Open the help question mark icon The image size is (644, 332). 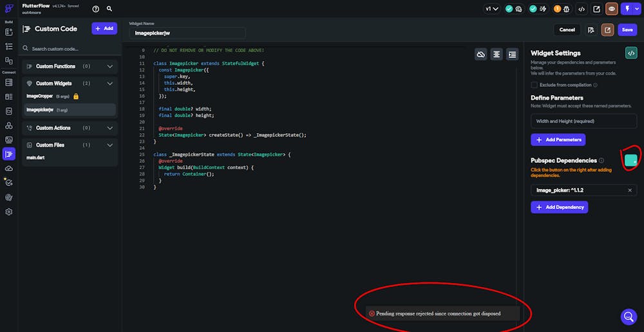96,9
